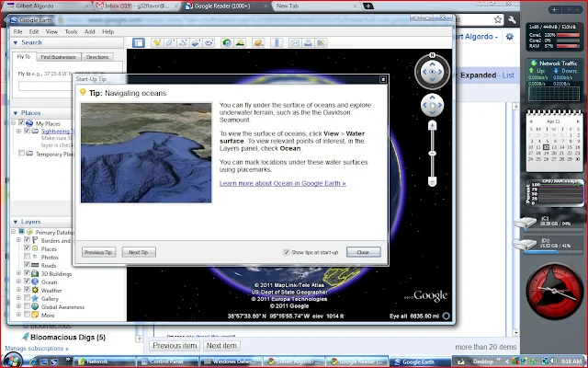Toggle the 3D Buildings layer checkbox
588x368 pixels.
pos(27,272)
